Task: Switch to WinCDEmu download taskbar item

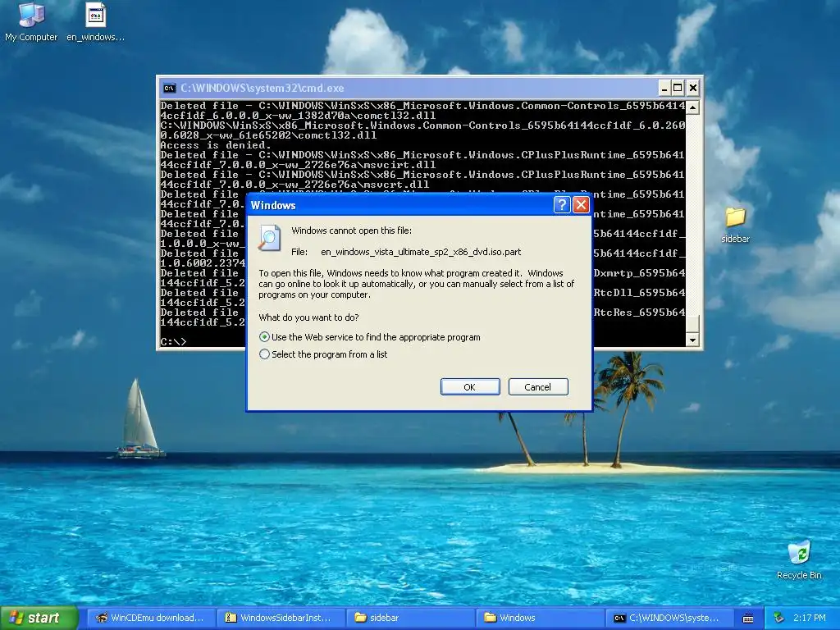Action: (151, 618)
